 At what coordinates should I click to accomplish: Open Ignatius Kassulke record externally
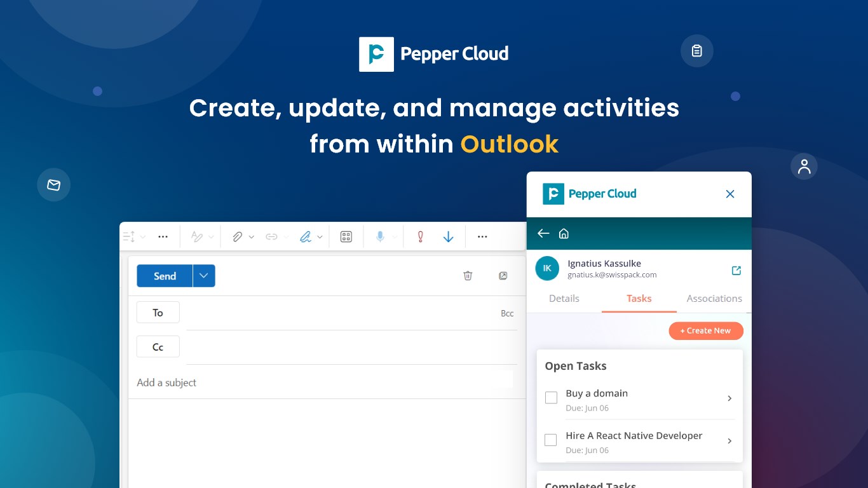pyautogui.click(x=736, y=271)
